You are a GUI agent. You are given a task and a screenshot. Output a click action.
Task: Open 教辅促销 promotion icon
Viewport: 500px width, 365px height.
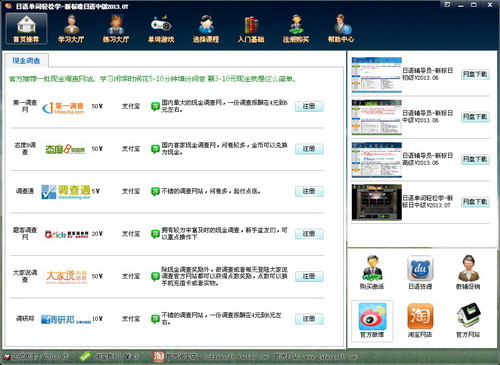pyautogui.click(x=468, y=272)
